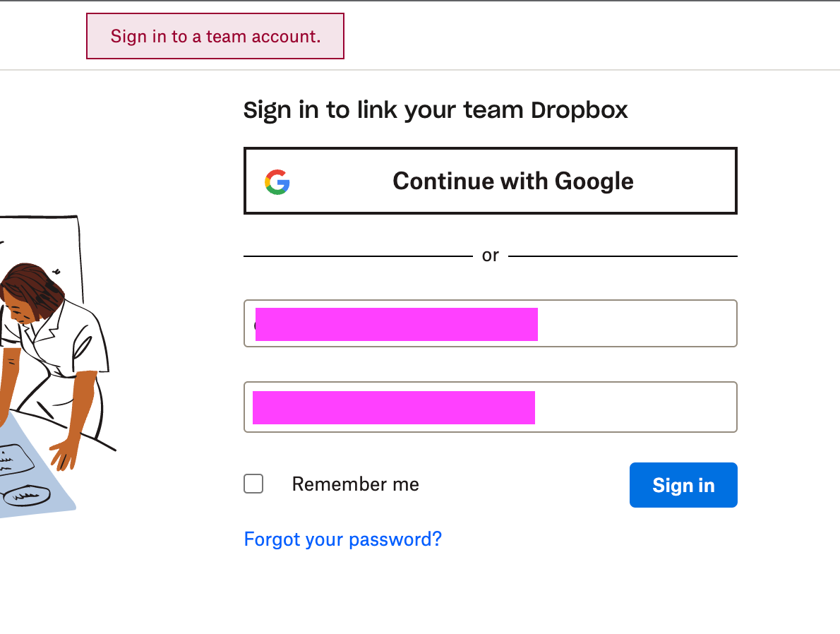Click empty space right of email entry
This screenshot has height=634, width=840.
635,323
